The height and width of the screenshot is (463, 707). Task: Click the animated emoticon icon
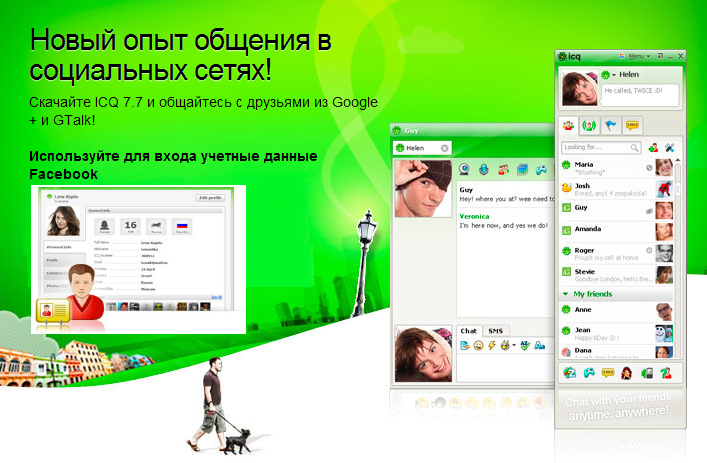click(x=505, y=346)
